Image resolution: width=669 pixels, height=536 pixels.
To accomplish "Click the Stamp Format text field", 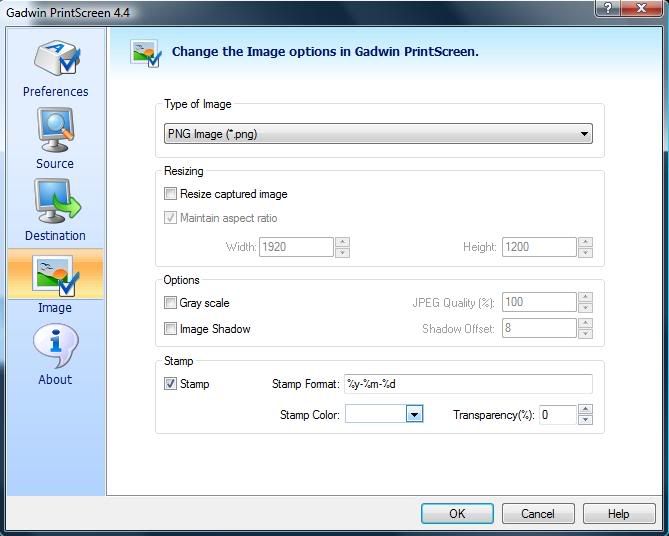I will (468, 384).
